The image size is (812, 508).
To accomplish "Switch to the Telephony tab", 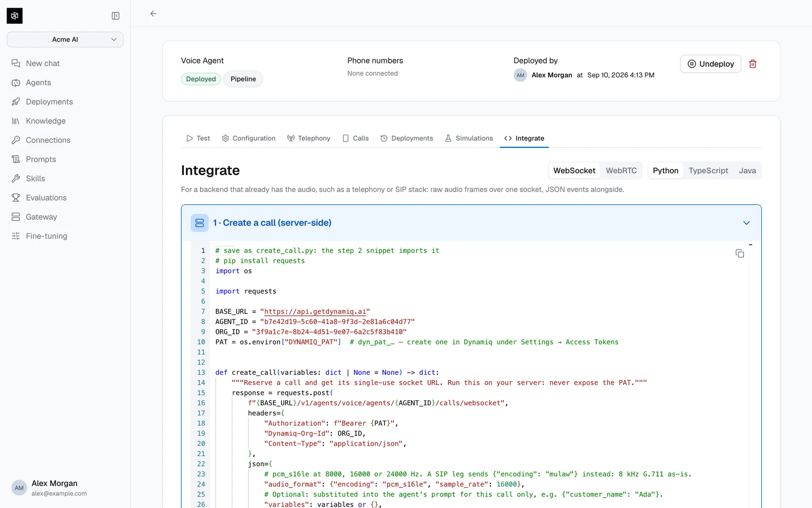I will pos(309,138).
